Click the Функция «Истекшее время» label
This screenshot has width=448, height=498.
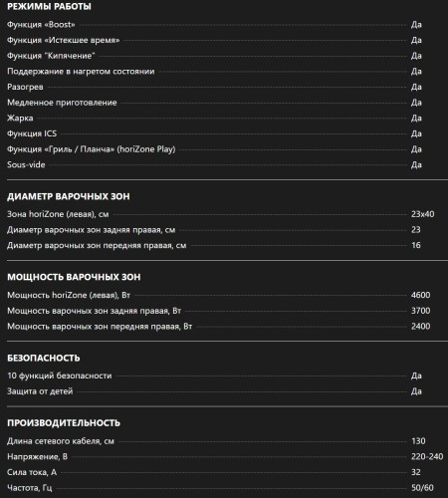pyautogui.click(x=64, y=40)
